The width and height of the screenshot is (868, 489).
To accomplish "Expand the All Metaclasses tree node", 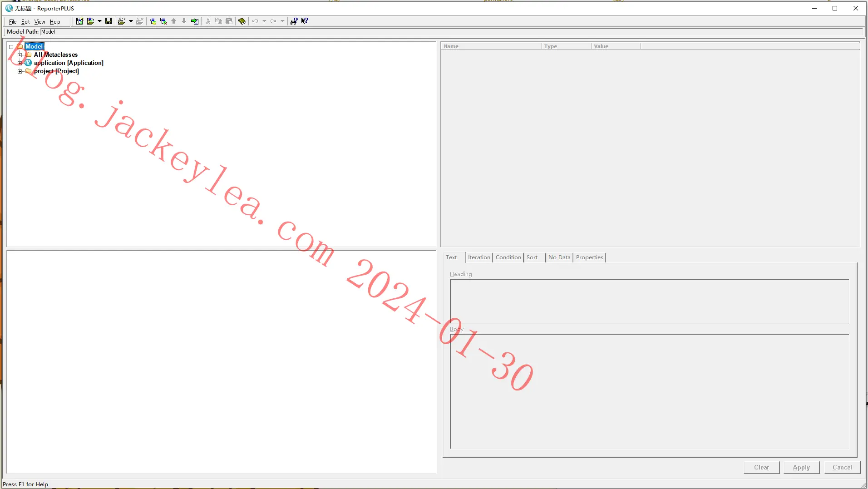I will pos(20,55).
